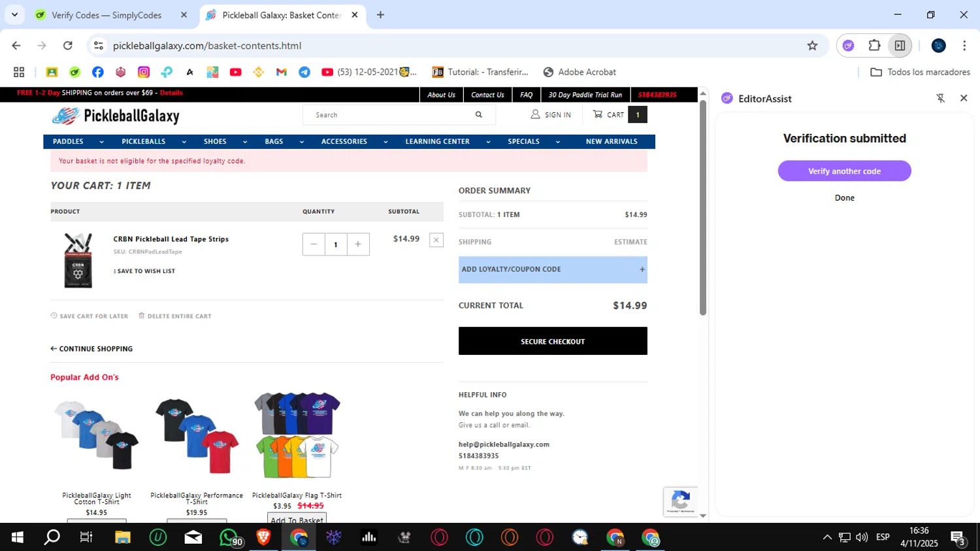
Task: Open the 30 Day Paddle Trial Run link
Action: click(585, 95)
